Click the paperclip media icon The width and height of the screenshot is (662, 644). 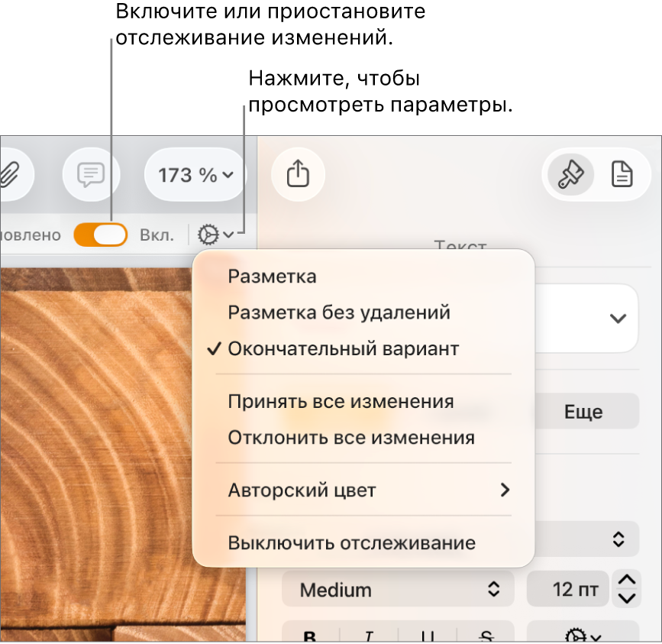(9, 174)
